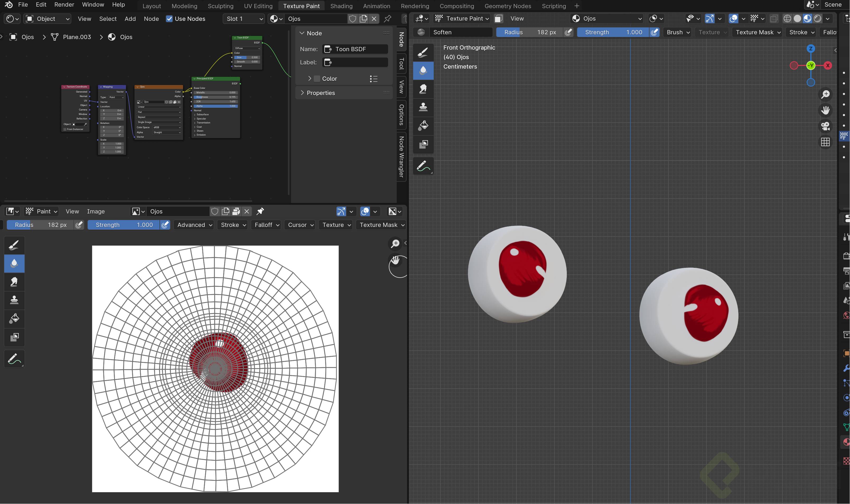Toggle radius pen pressure in viewport header
Image resolution: width=850 pixels, height=504 pixels.
(x=568, y=32)
